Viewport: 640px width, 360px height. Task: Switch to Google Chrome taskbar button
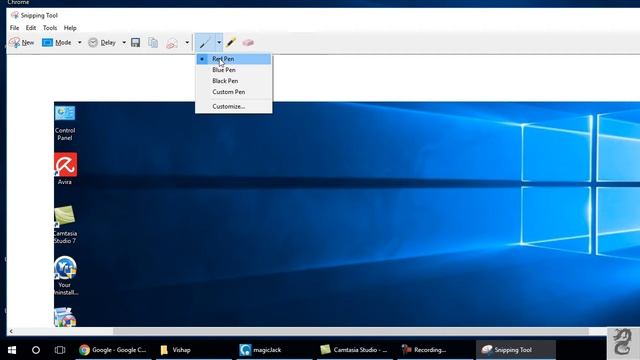coord(113,350)
